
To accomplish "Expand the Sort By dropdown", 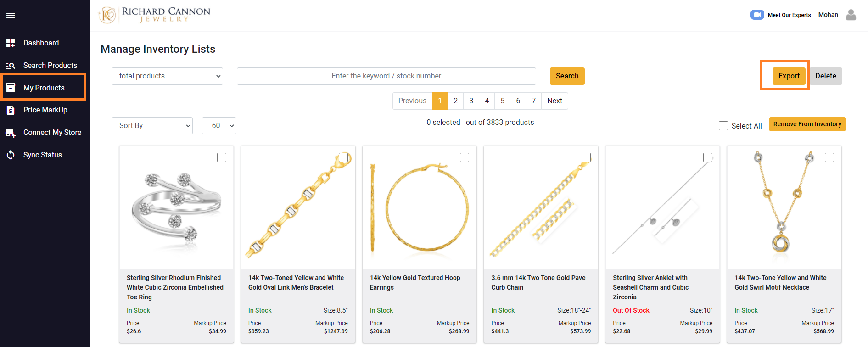I will [x=152, y=126].
